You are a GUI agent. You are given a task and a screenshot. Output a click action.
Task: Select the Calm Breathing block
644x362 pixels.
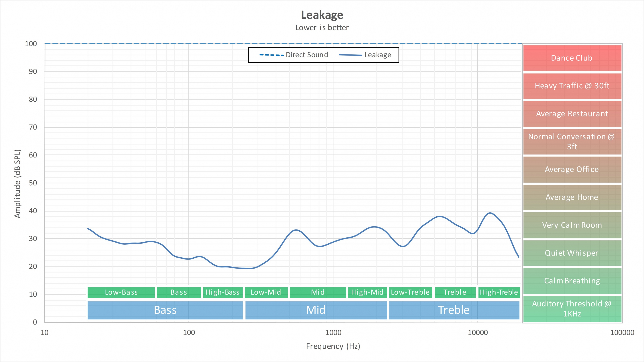(x=572, y=281)
